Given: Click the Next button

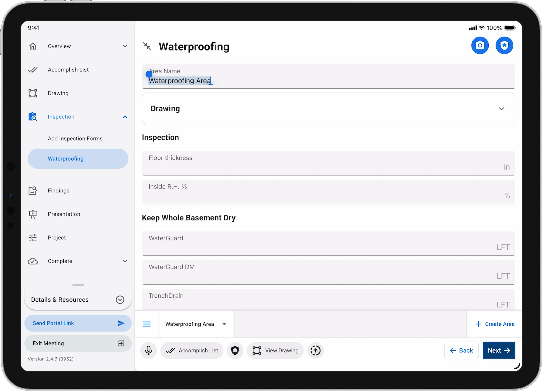Looking at the screenshot, I should point(499,350).
